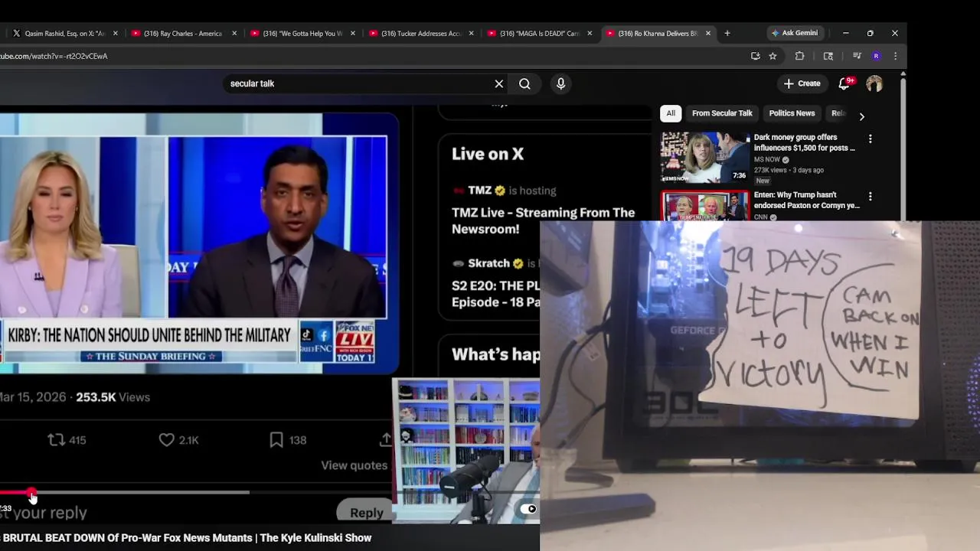Restore down the Chrome window
Viewport: 980px width, 551px height.
[870, 33]
